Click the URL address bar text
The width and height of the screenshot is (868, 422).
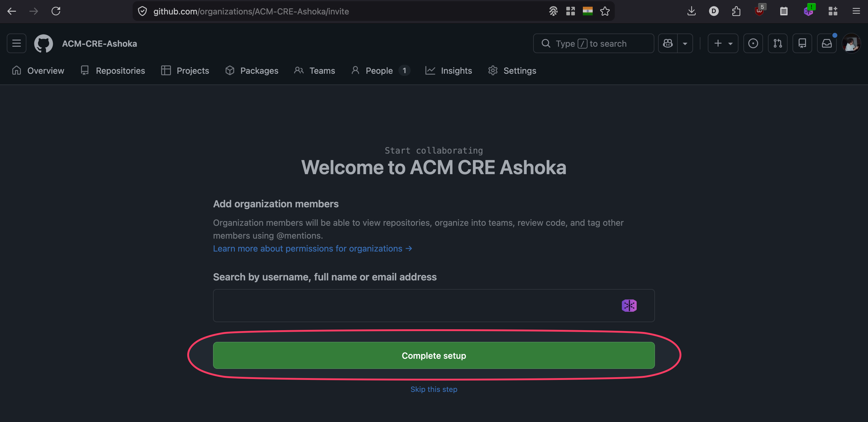pyautogui.click(x=251, y=11)
